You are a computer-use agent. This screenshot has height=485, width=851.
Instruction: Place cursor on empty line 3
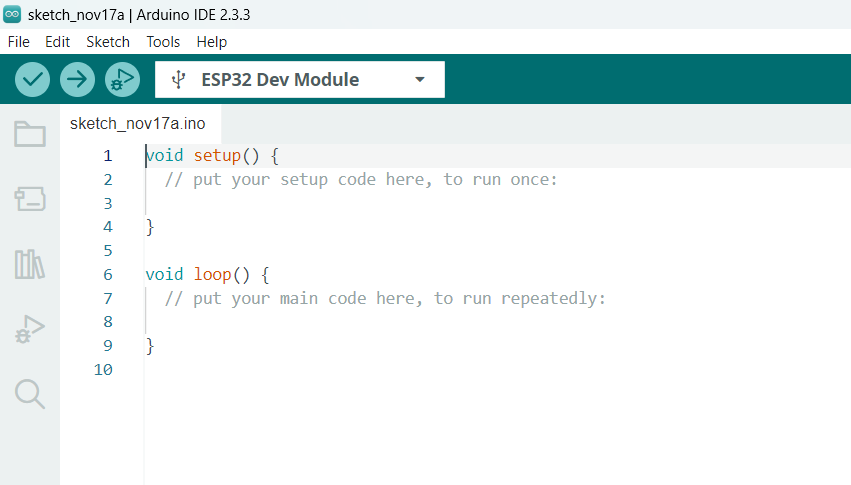[x=300, y=203]
